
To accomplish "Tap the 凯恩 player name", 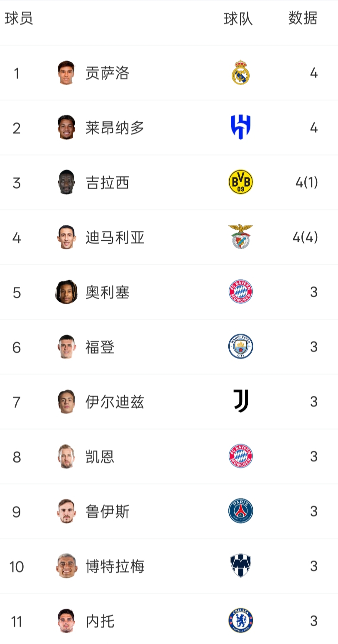I will point(100,456).
